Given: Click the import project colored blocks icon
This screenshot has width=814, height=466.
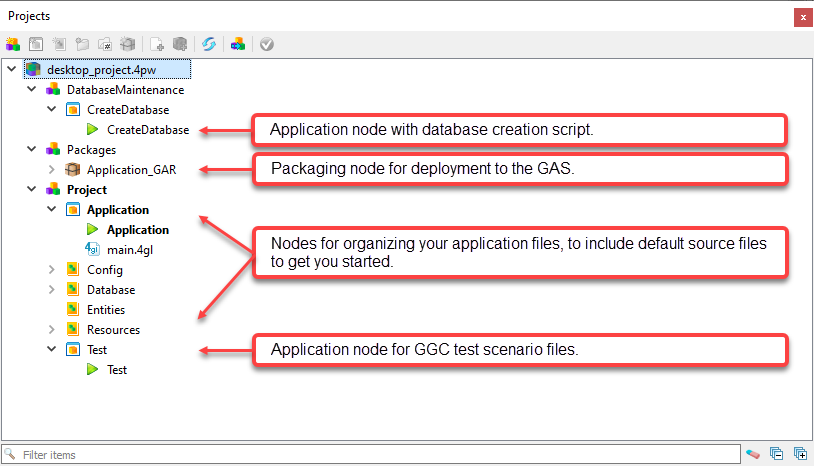Looking at the screenshot, I should [x=238, y=44].
